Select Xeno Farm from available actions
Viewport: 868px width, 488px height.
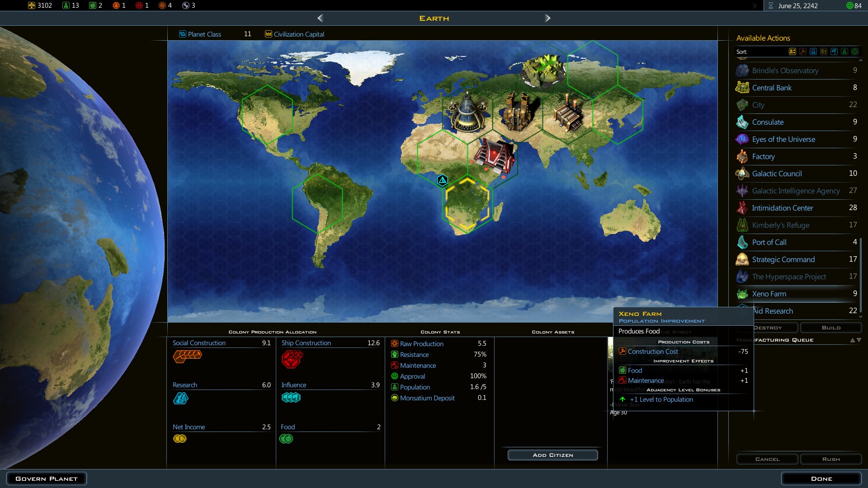point(769,294)
